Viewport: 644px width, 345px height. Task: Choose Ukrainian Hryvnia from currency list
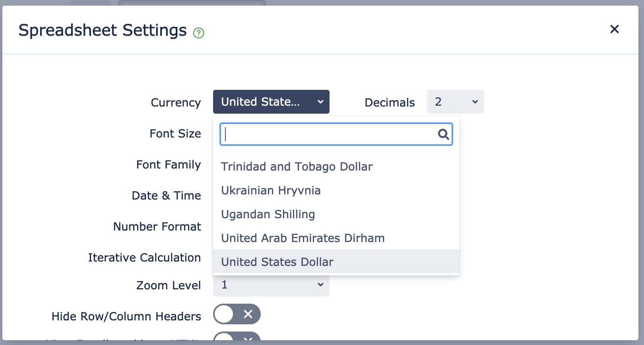tap(271, 190)
